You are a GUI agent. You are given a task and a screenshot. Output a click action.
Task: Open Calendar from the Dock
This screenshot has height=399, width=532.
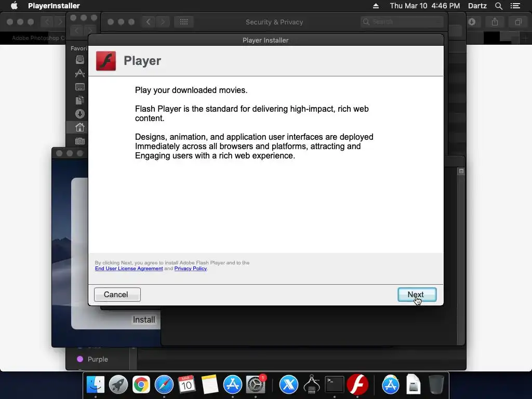click(x=187, y=385)
